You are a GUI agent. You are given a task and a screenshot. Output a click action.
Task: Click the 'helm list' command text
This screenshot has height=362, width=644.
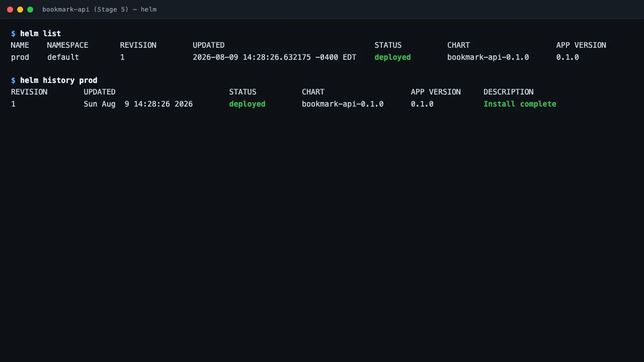click(40, 34)
